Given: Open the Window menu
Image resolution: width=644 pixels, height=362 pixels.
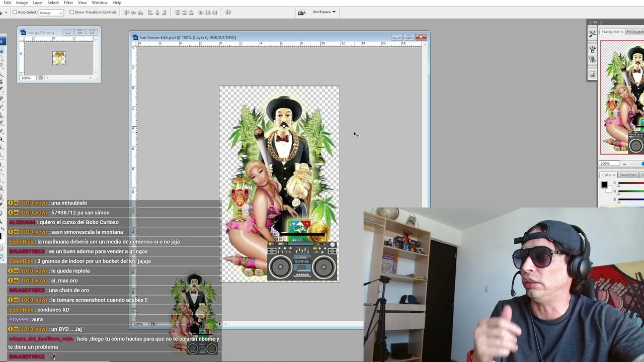Looking at the screenshot, I should (x=100, y=3).
